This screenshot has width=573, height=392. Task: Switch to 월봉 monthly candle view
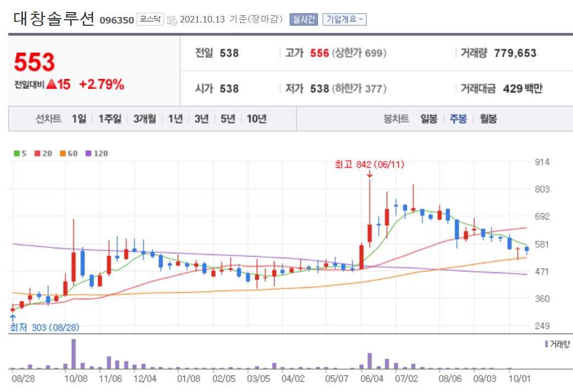[489, 118]
